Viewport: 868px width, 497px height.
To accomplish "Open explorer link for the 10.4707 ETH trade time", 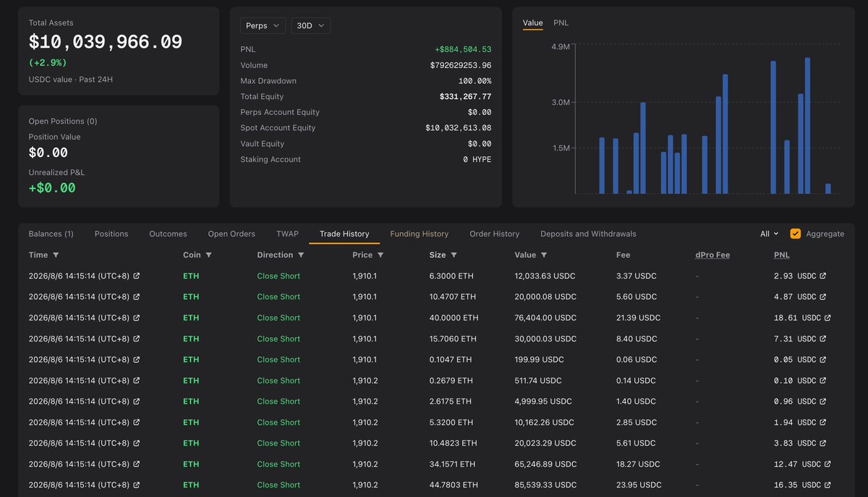I will pos(137,297).
